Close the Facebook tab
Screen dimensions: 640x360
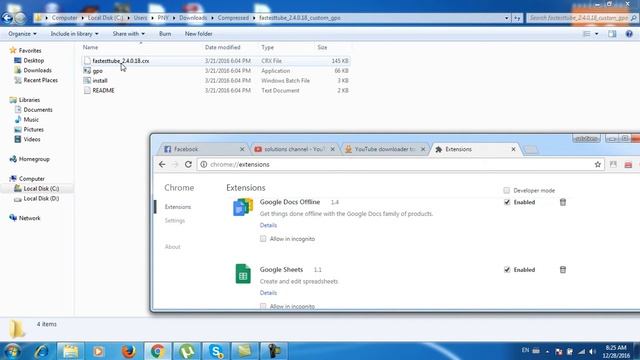tap(242, 149)
